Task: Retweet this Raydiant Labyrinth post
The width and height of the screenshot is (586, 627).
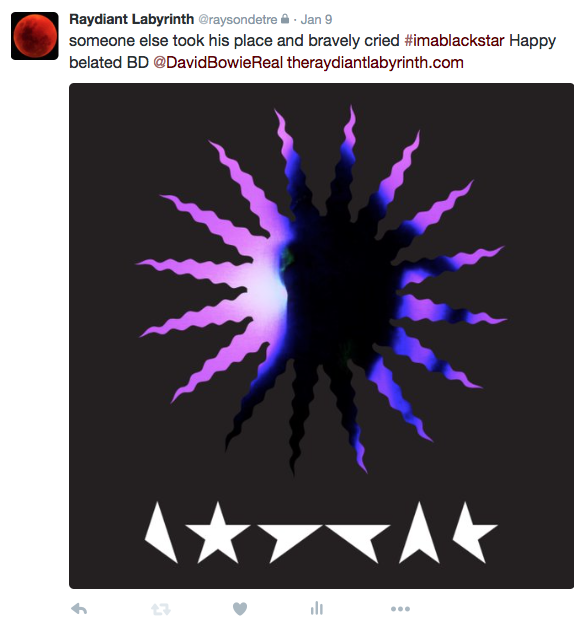Action: [x=161, y=609]
